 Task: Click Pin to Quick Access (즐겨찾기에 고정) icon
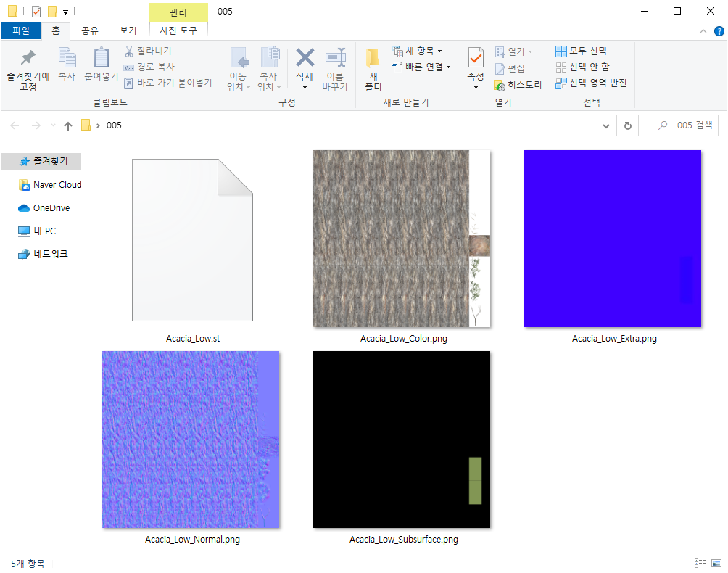[x=28, y=57]
